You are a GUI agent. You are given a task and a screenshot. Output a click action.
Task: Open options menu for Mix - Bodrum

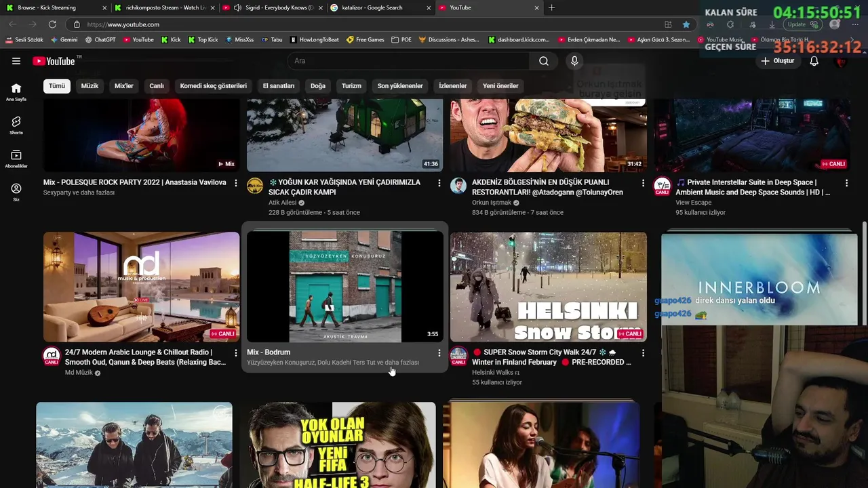coord(439,353)
